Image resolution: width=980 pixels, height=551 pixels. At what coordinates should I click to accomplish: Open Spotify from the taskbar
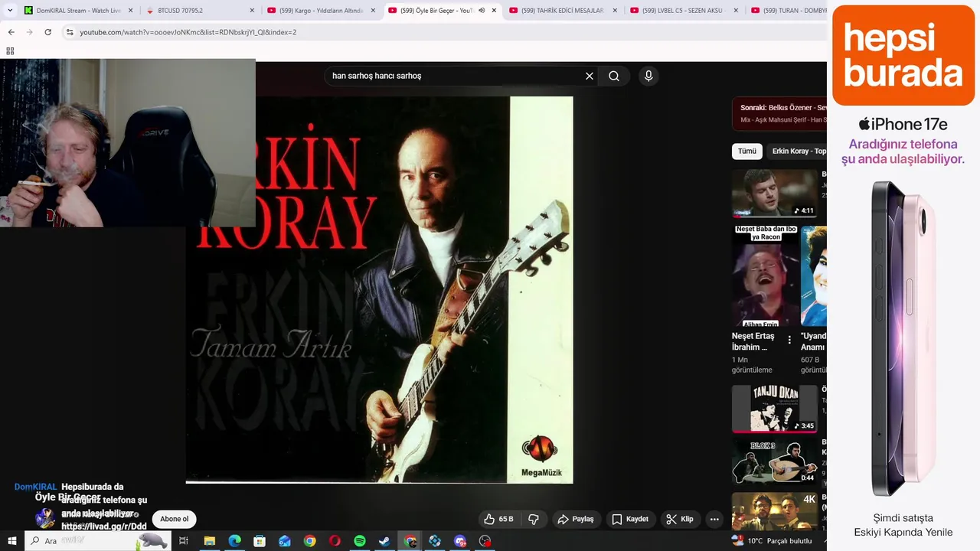pyautogui.click(x=360, y=541)
